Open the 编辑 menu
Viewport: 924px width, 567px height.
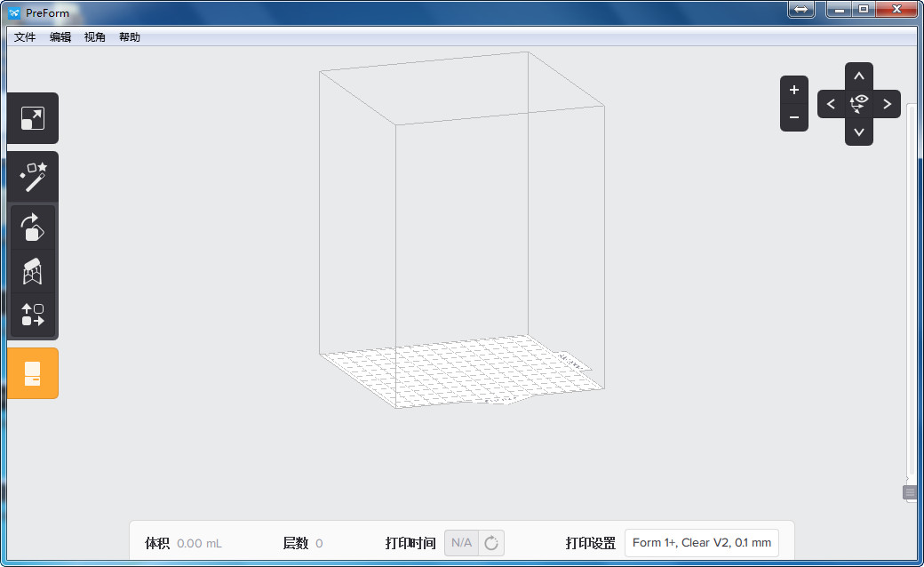point(60,37)
